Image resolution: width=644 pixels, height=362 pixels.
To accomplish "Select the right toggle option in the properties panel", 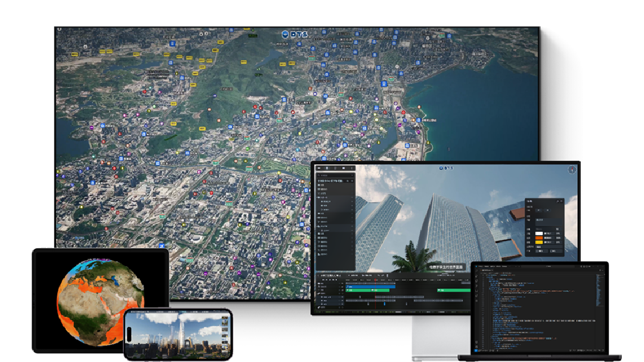I will pos(548,210).
